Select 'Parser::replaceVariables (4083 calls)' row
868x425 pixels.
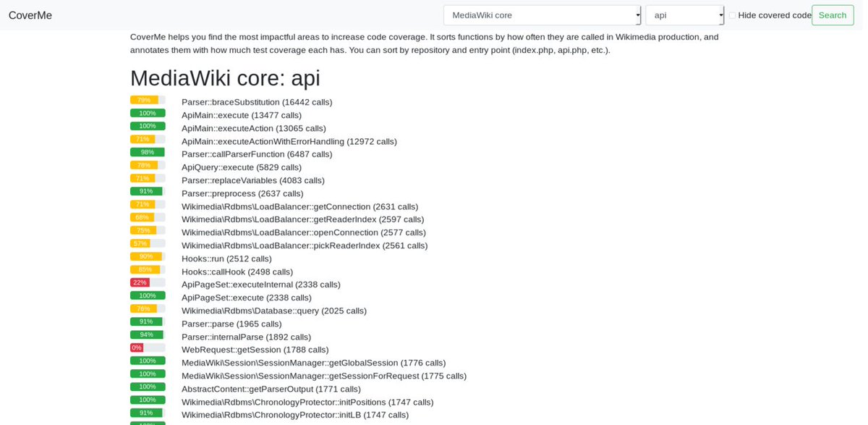pyautogui.click(x=253, y=180)
